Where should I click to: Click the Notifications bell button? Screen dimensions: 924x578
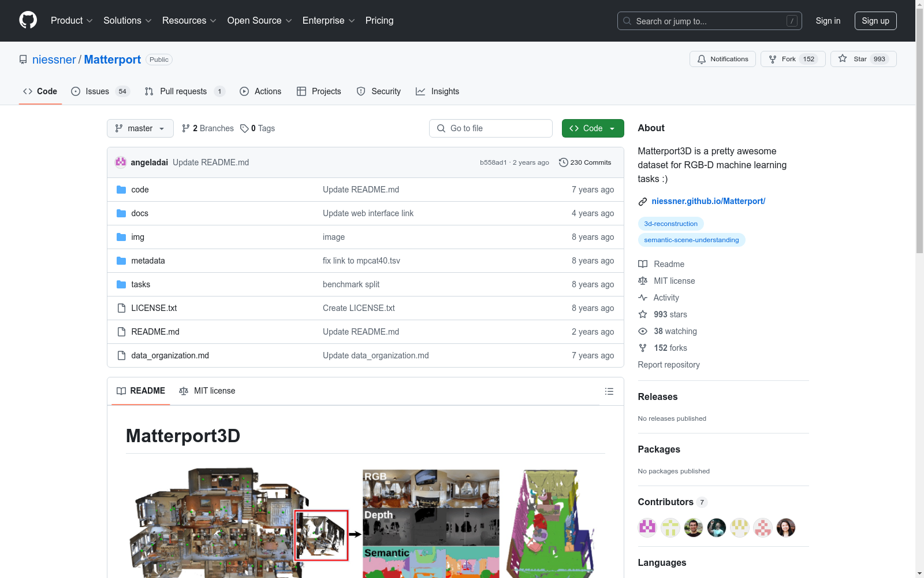(722, 59)
